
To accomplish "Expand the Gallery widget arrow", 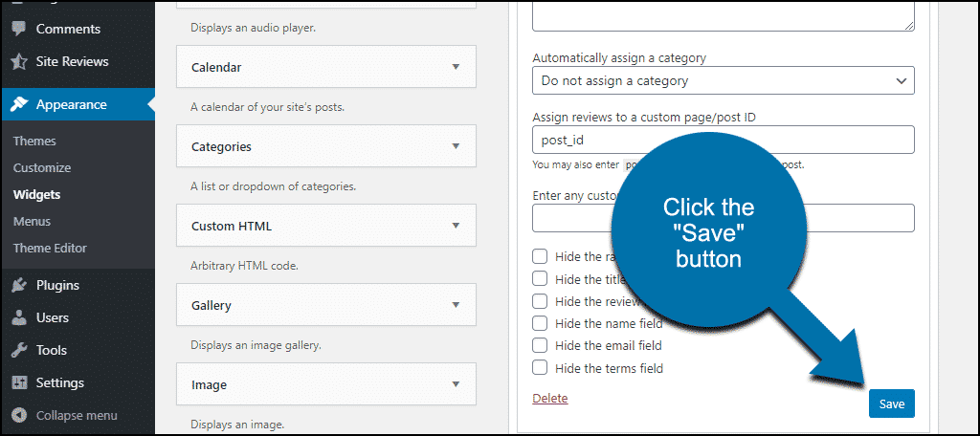I will tap(456, 305).
